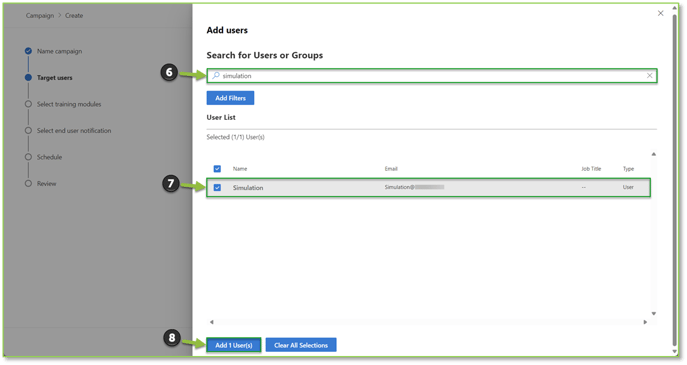Toggle the select-all checkbox in header
The image size is (687, 365).
(217, 169)
